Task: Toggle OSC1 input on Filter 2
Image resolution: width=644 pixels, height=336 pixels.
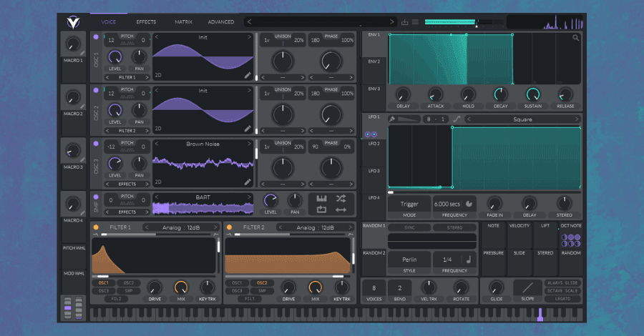Action: 237,282
